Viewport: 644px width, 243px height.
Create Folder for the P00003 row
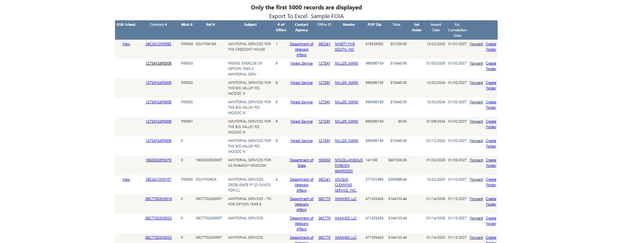click(x=491, y=66)
